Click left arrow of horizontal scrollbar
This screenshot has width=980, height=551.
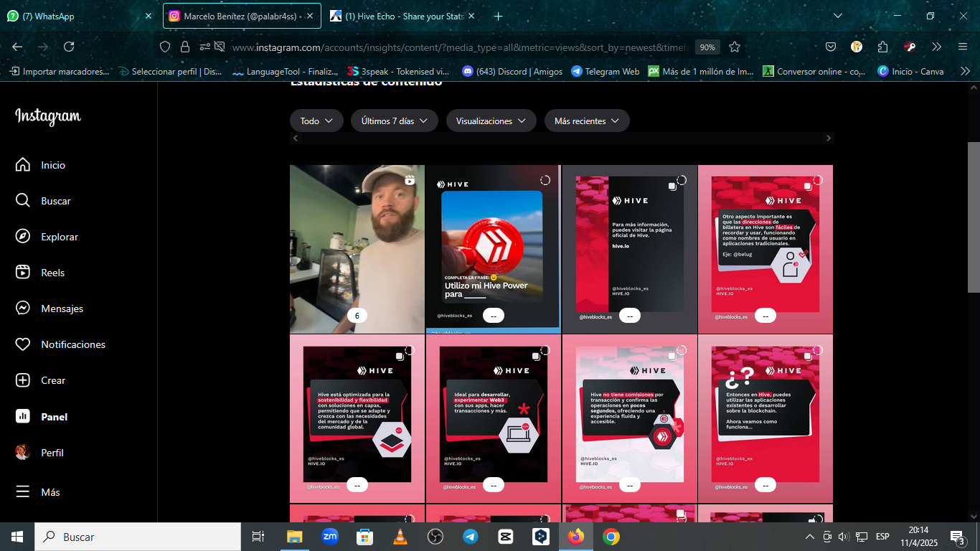point(295,138)
